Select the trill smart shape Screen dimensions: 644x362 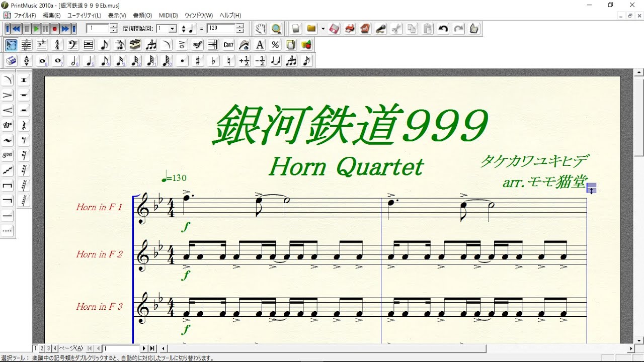pos(8,125)
